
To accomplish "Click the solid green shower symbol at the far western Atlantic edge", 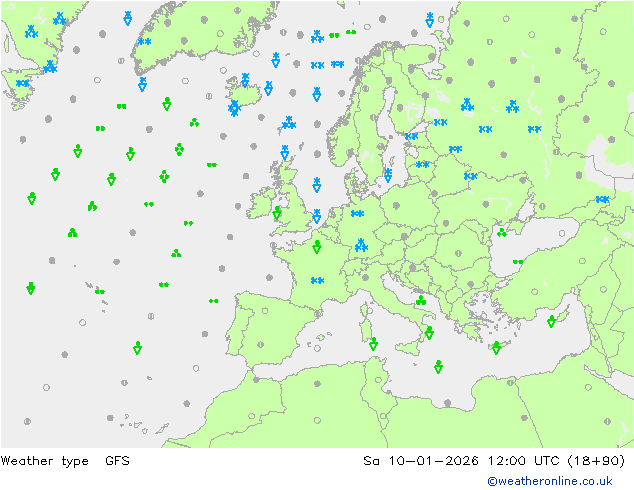I will click(31, 288).
